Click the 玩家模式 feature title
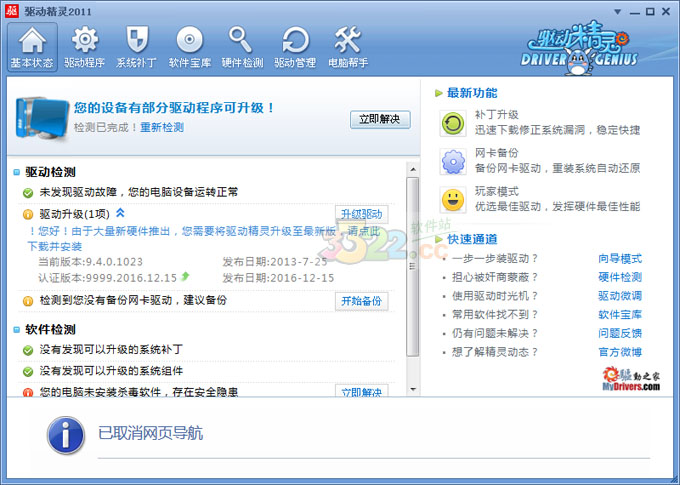This screenshot has height=485, width=680. tap(497, 191)
